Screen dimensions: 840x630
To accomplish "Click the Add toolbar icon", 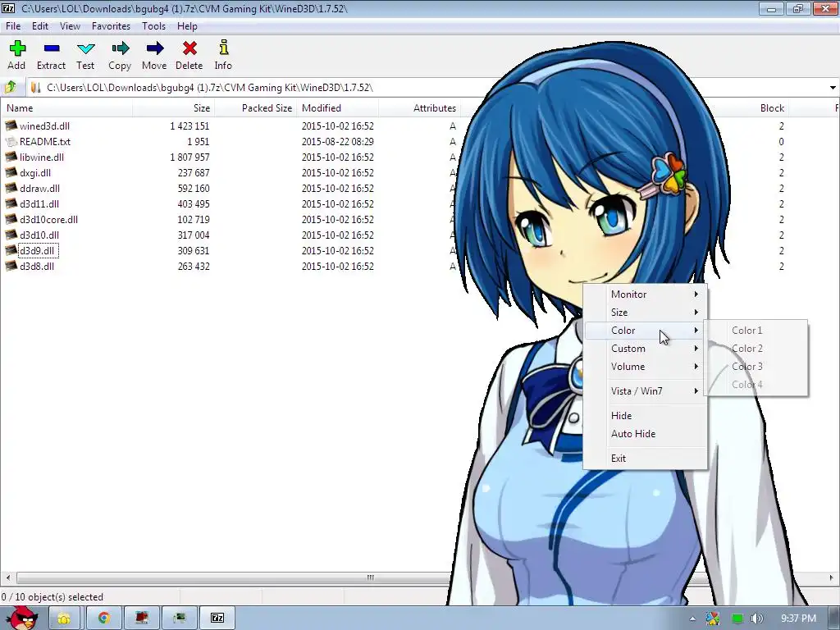I will (x=17, y=48).
